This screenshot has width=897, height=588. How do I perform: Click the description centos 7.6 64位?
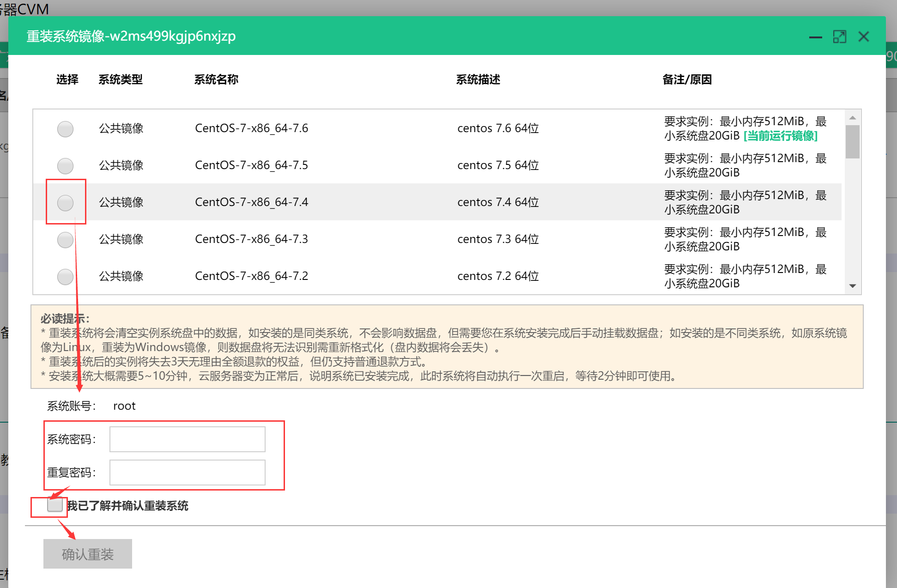(x=498, y=128)
